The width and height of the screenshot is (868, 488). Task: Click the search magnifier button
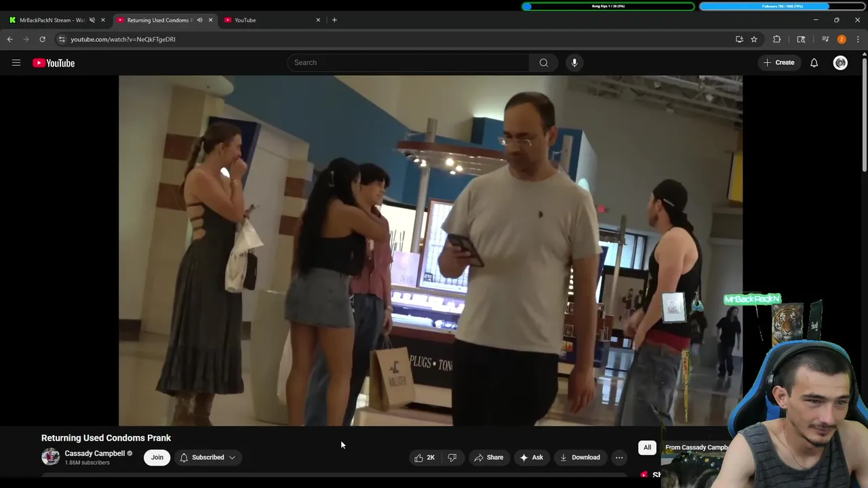pyautogui.click(x=543, y=63)
